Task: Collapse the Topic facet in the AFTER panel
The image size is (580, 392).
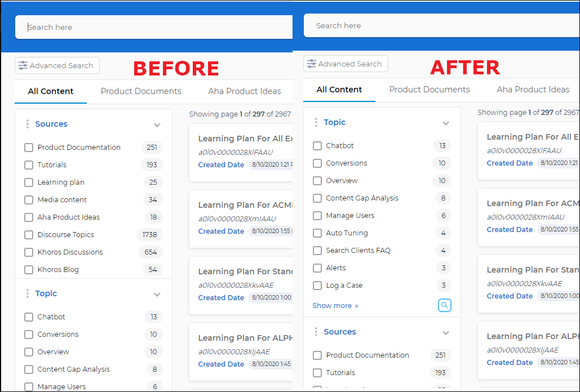Action: (x=446, y=123)
